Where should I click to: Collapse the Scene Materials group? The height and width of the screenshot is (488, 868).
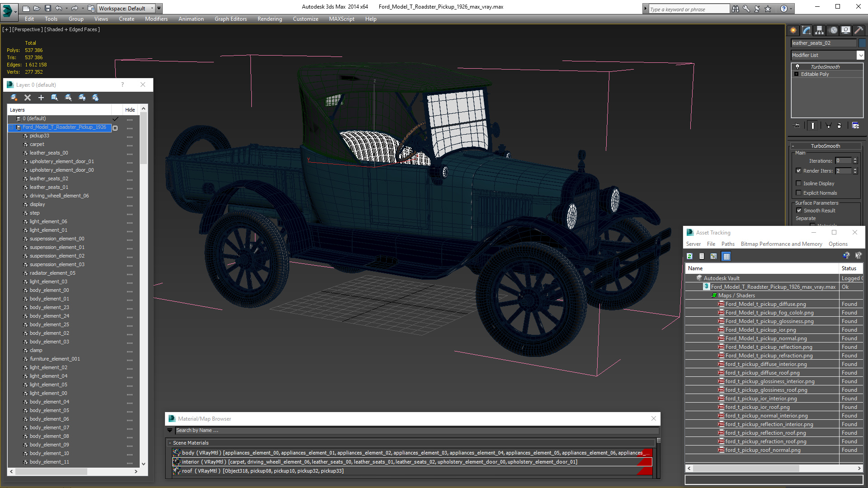coord(170,443)
